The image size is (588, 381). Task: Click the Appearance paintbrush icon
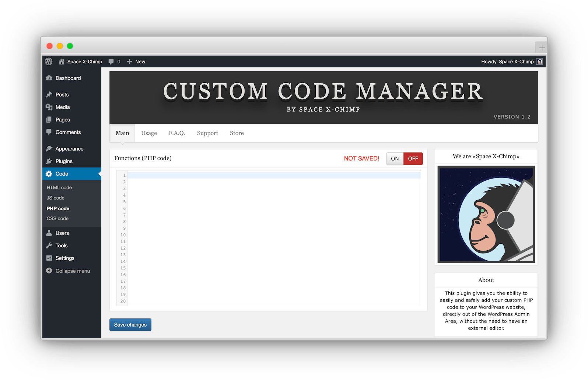49,149
